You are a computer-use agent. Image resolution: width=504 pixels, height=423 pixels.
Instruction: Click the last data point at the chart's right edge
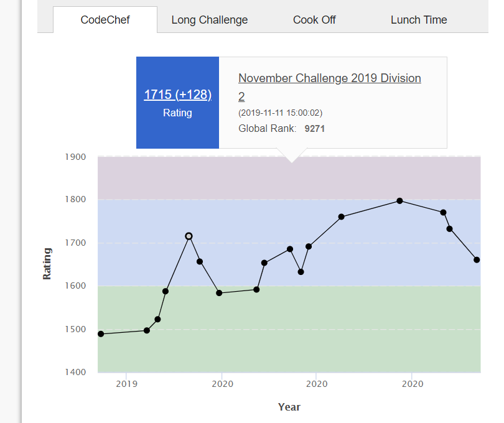pos(477,260)
